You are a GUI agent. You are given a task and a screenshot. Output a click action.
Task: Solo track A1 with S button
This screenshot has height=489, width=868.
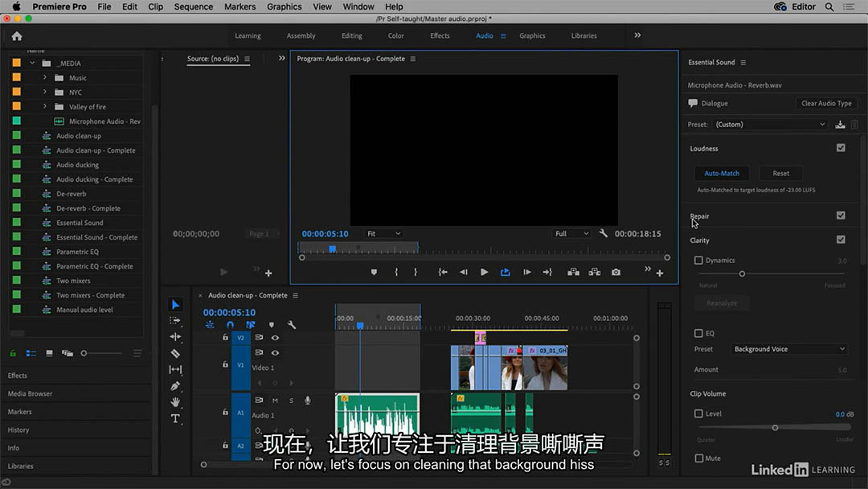coord(291,401)
